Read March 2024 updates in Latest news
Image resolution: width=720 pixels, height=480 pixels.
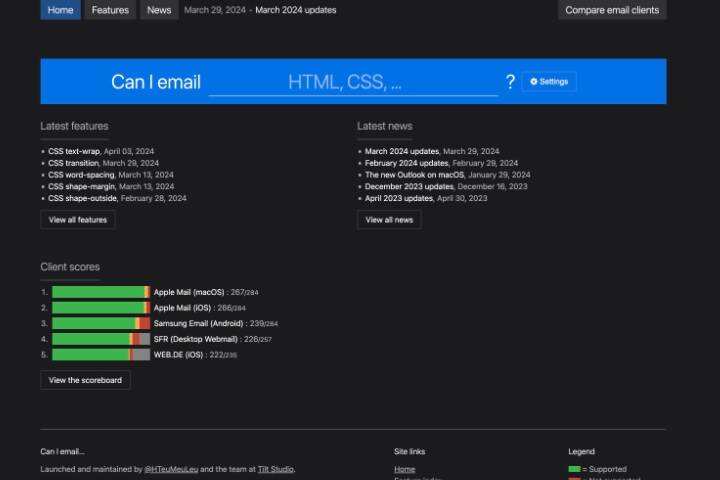tap(402, 152)
